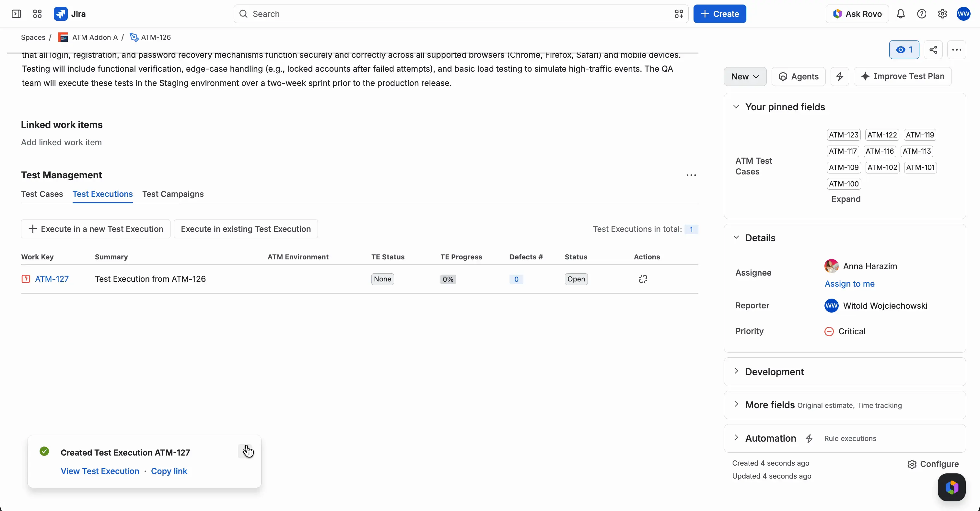980x511 pixels.
Task: Click Expand under ATM Test Cases
Action: (x=846, y=199)
